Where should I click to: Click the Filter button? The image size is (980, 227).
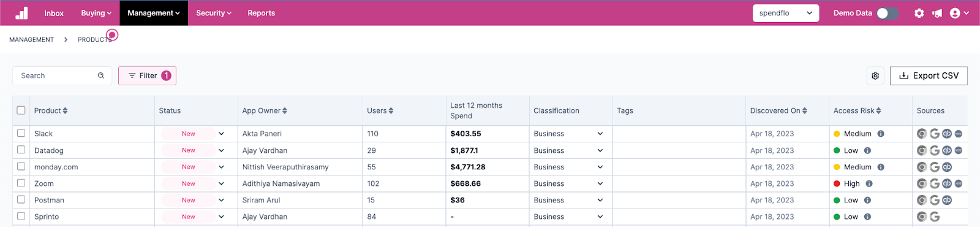tap(148, 75)
